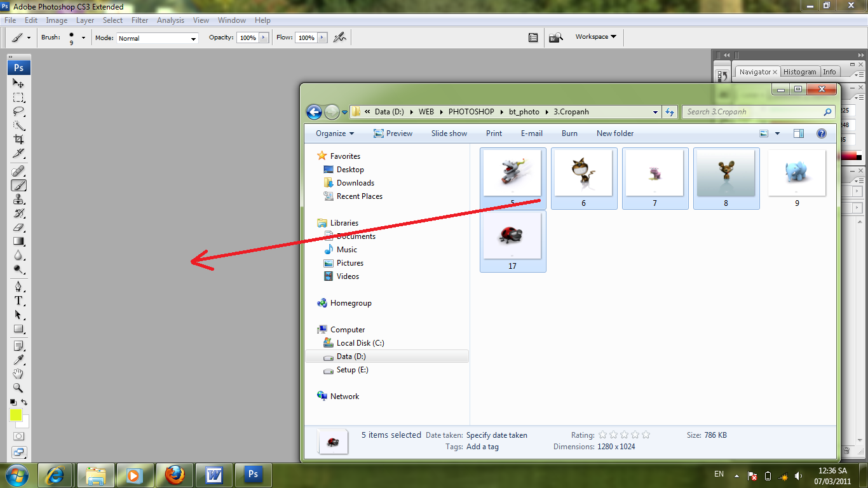Select the ladybug thumbnail named 17

(x=513, y=241)
